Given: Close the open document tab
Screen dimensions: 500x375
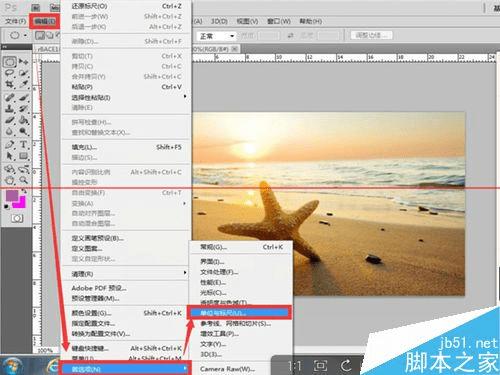Looking at the screenshot, I should [235, 49].
